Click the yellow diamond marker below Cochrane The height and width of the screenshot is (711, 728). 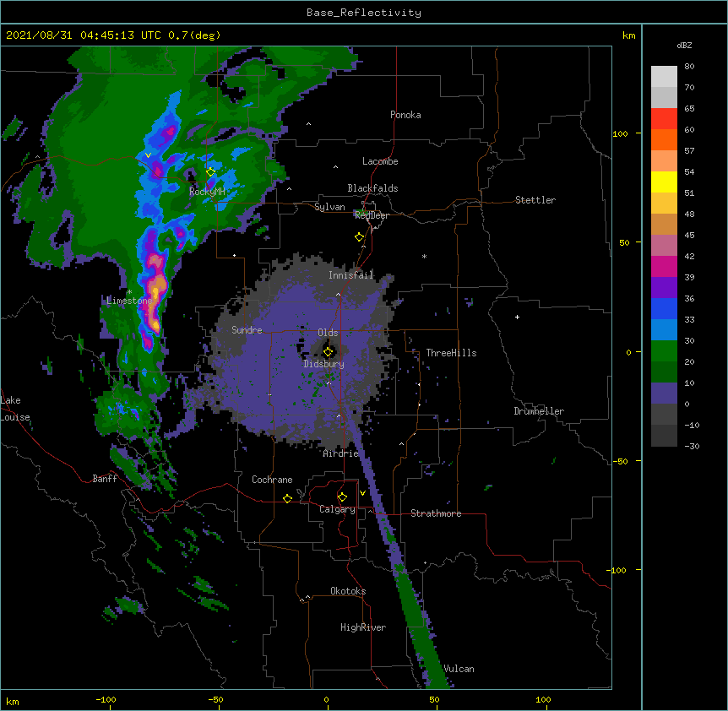click(x=287, y=498)
